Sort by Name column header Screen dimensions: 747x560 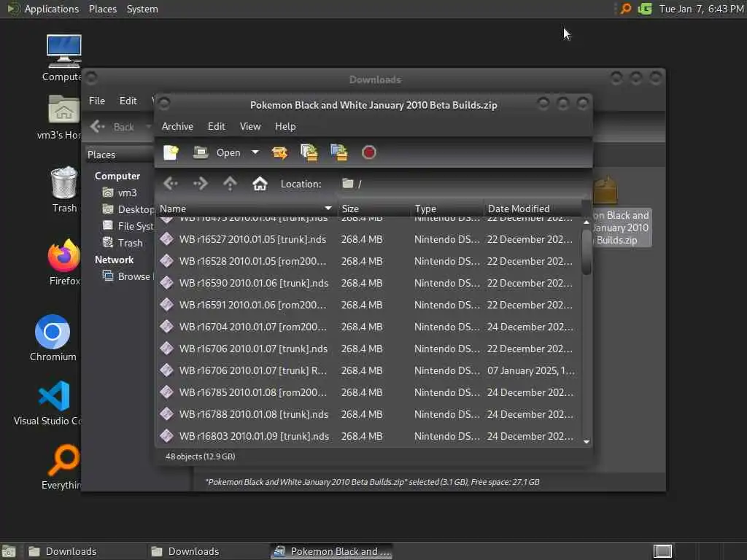click(x=246, y=209)
